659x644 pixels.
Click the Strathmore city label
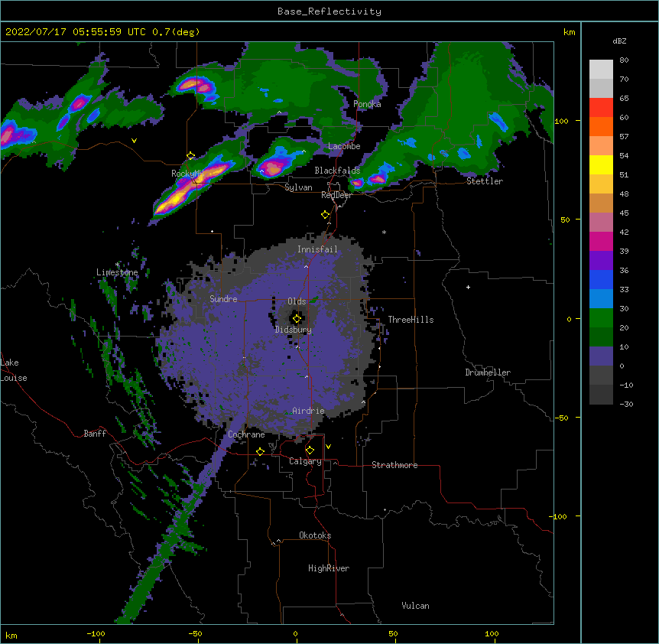(x=394, y=465)
